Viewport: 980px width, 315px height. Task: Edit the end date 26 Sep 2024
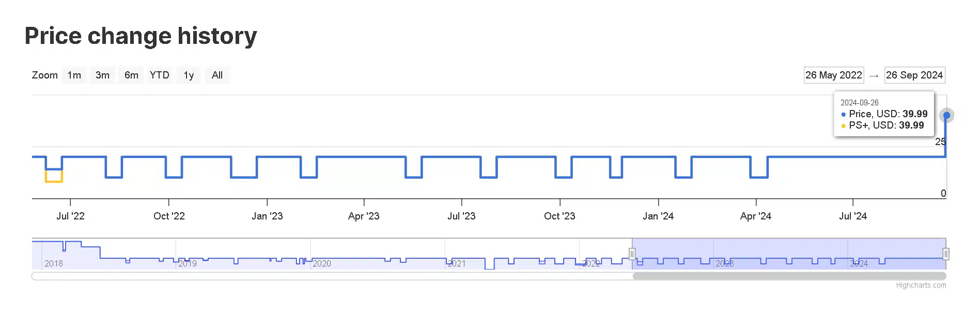tap(914, 75)
